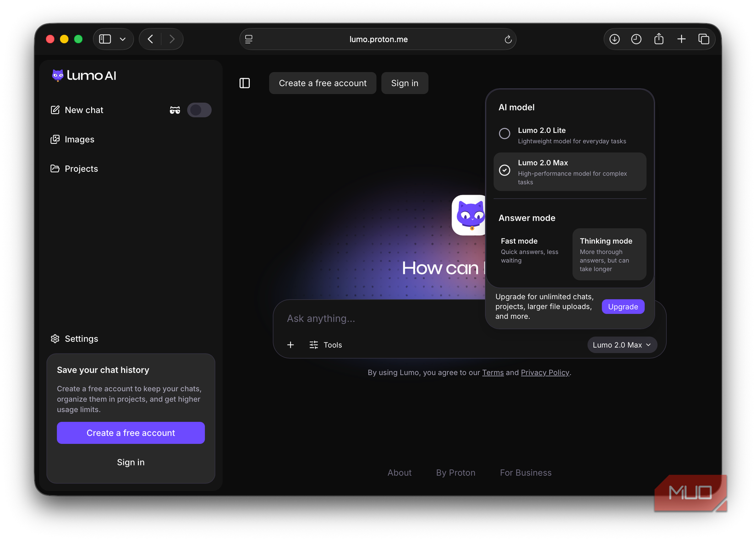
Task: Click the ghost mode glasses icon
Action: click(175, 110)
